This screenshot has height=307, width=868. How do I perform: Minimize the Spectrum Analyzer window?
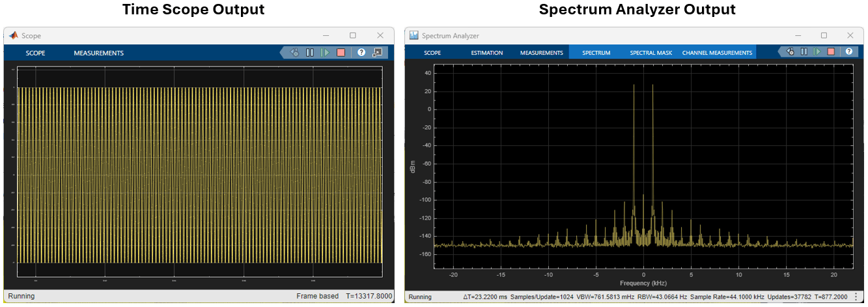(797, 35)
